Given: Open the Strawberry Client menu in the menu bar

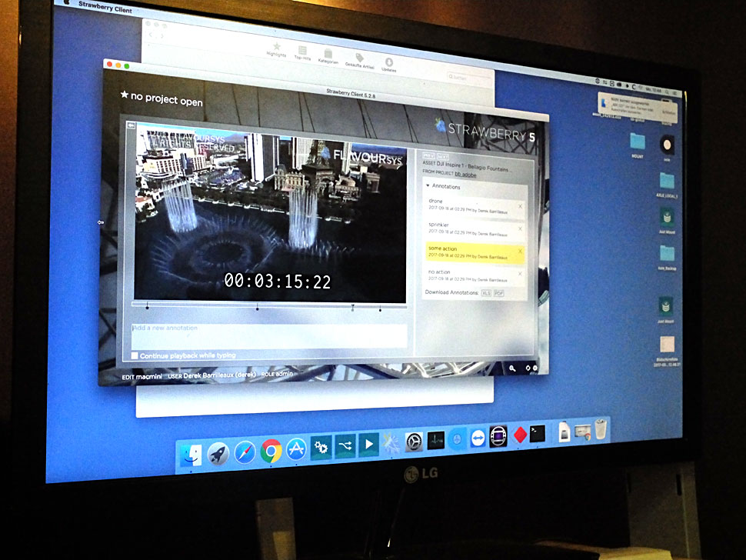Looking at the screenshot, I should coord(105,7).
